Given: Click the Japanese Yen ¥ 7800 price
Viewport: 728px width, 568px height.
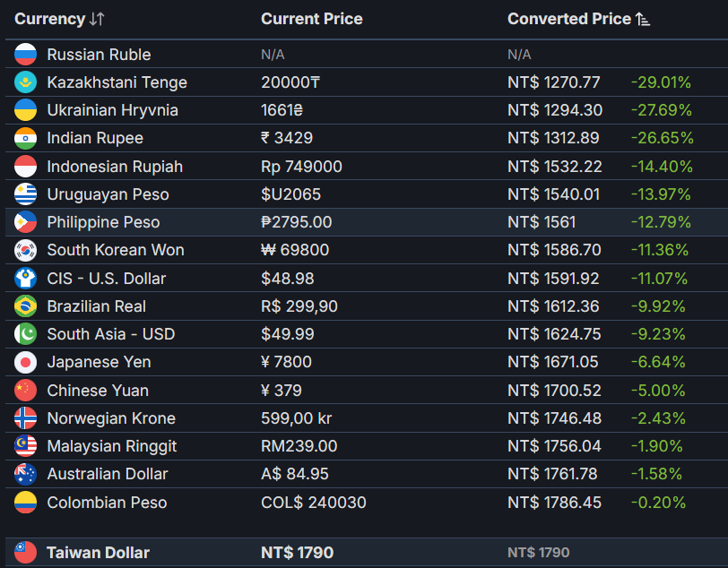Looking at the screenshot, I should point(286,362).
